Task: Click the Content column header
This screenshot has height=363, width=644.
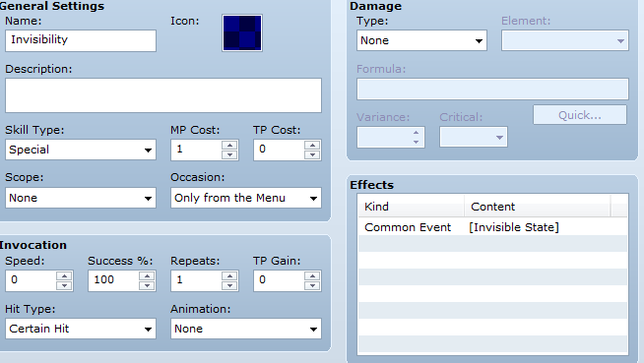Action: 538,207
